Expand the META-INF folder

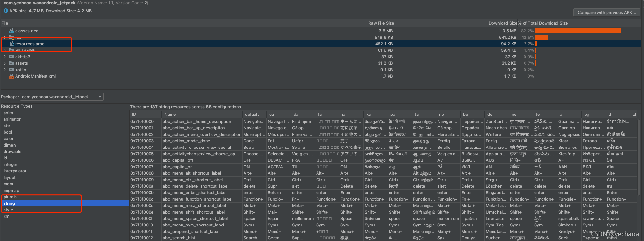point(5,50)
